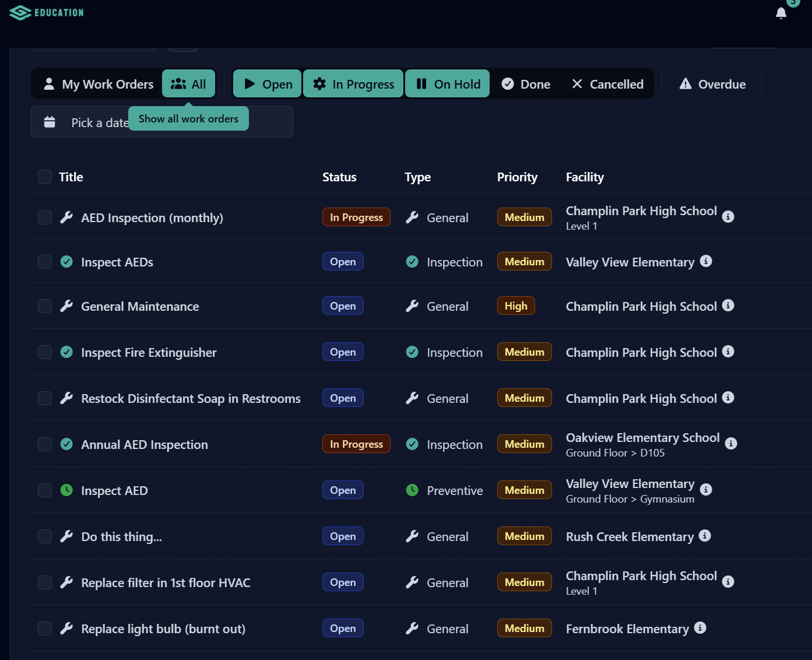Click In Progress badge of AED Inspection (monthly)
This screenshot has width=812, height=660.
356,217
